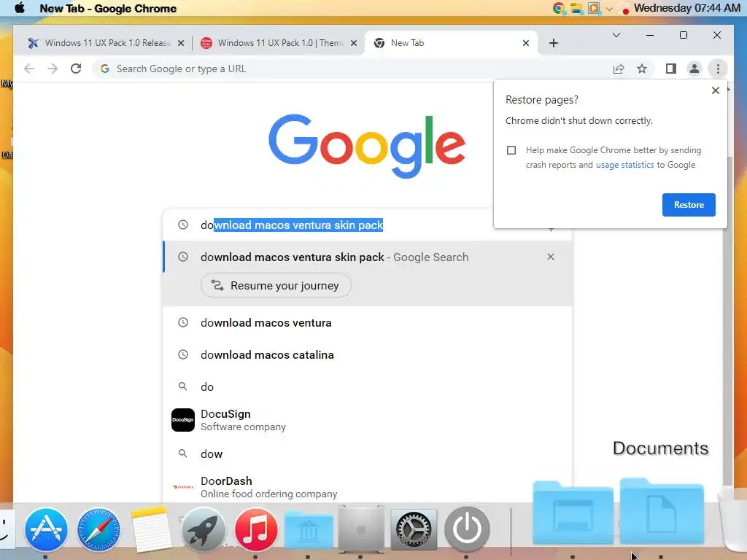Open the Documents folder stack in the dock
Viewport: 747px width, 560px height.
(661, 511)
